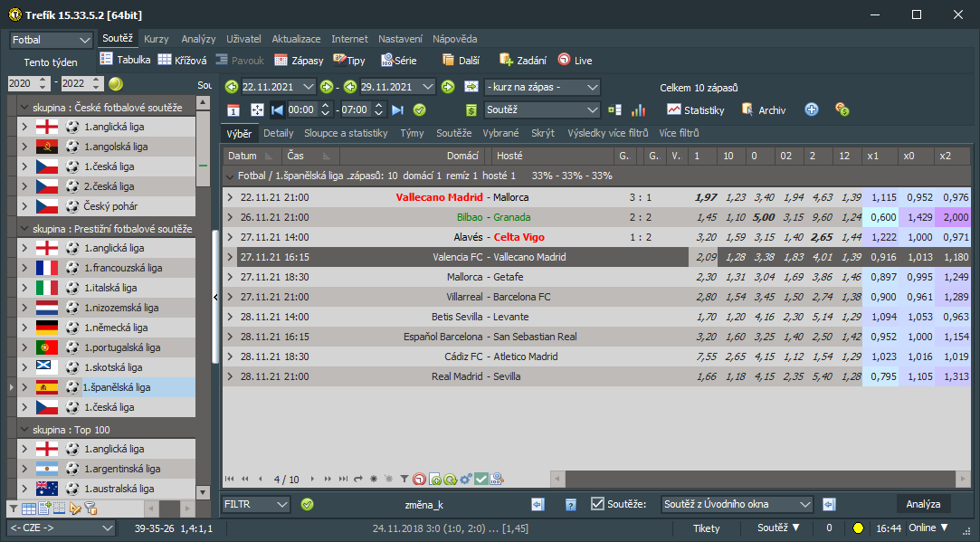Go to next record in navigator
Image resolution: width=980 pixels, height=542 pixels.
[312, 480]
